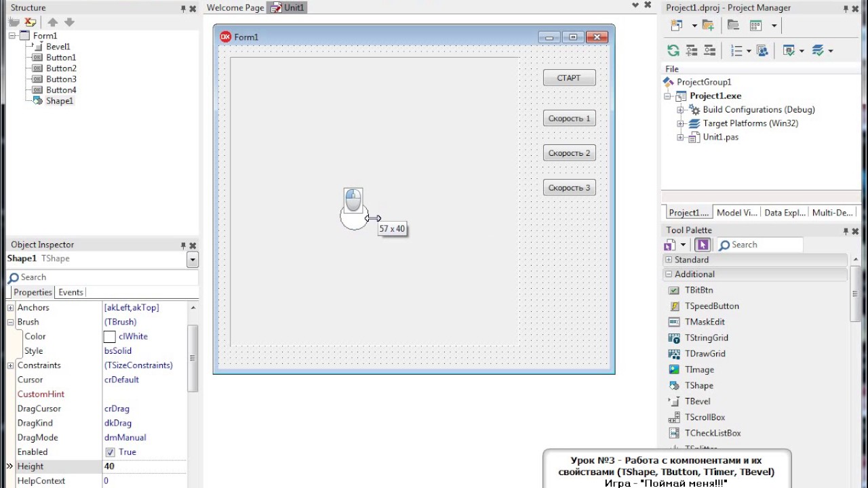The width and height of the screenshot is (868, 488).
Task: Click the Remove folder icon in Project Manager
Action: point(733,26)
